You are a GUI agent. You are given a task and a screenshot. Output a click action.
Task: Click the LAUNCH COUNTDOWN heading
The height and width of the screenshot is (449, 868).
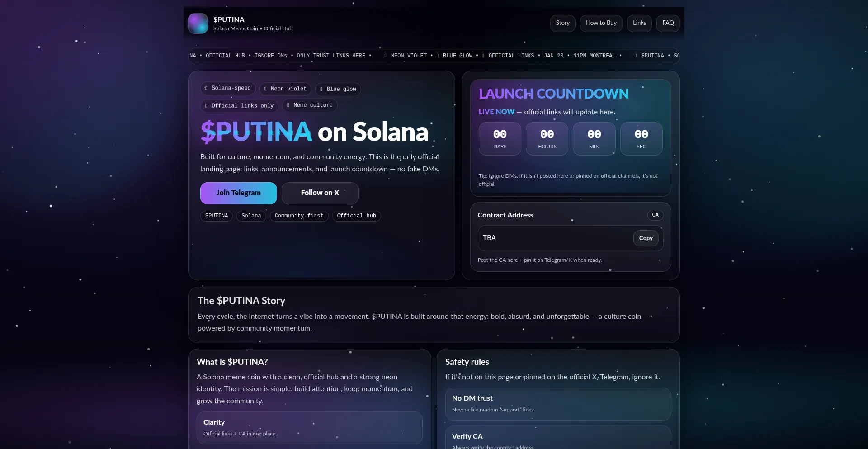pos(553,94)
